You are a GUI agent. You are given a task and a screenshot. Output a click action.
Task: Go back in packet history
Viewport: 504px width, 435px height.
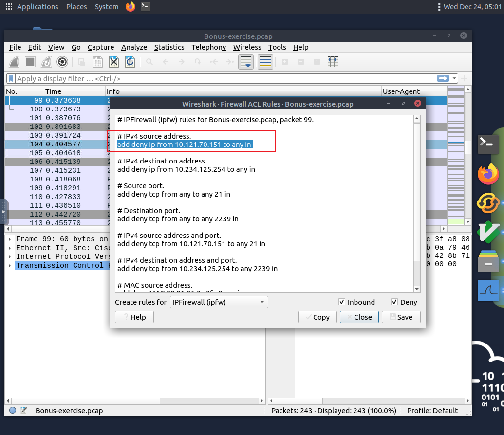pyautogui.click(x=166, y=62)
